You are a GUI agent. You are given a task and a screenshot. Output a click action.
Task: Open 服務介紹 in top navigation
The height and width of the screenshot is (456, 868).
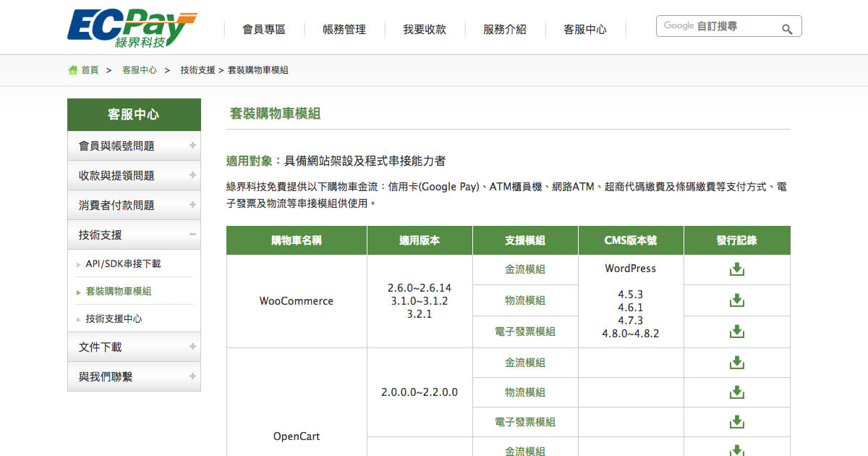click(504, 30)
